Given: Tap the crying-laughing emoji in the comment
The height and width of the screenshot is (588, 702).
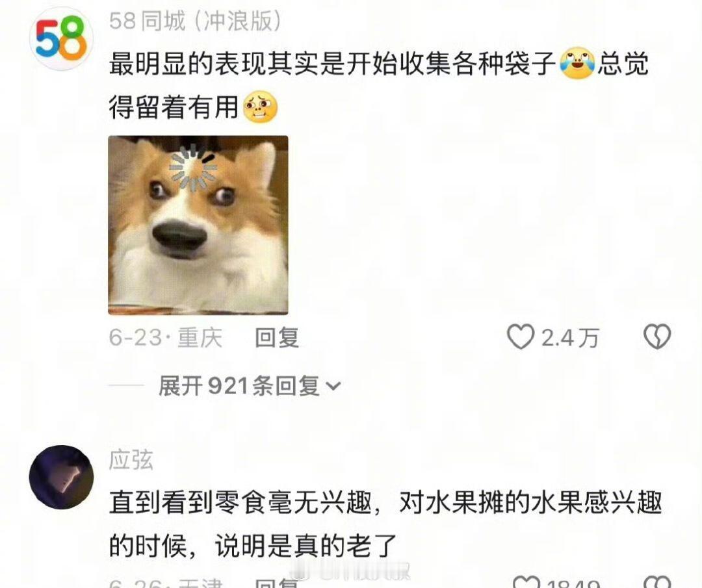Looking at the screenshot, I should point(577,64).
